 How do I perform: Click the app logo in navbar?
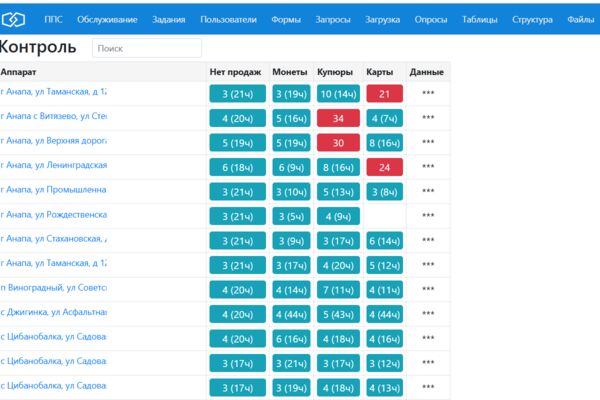(13, 20)
